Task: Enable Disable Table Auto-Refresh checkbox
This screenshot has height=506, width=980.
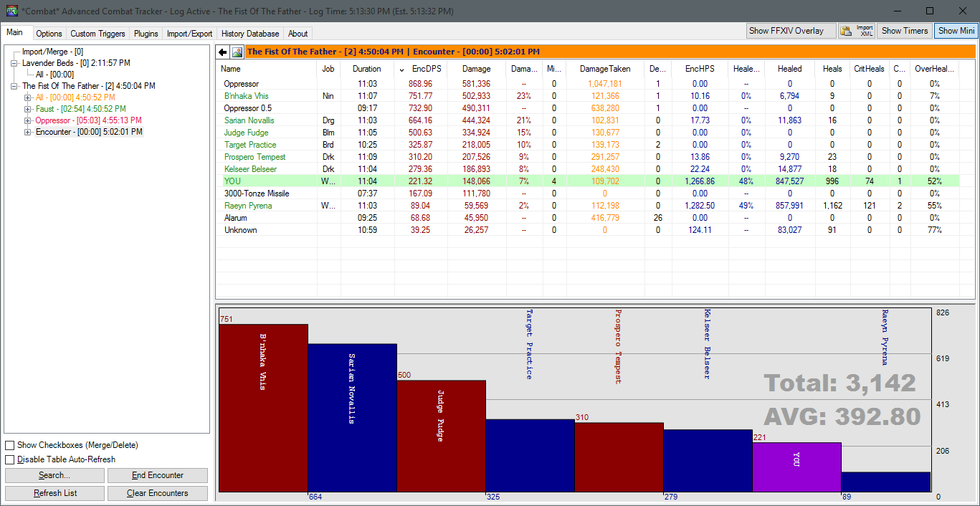Action: [10, 460]
